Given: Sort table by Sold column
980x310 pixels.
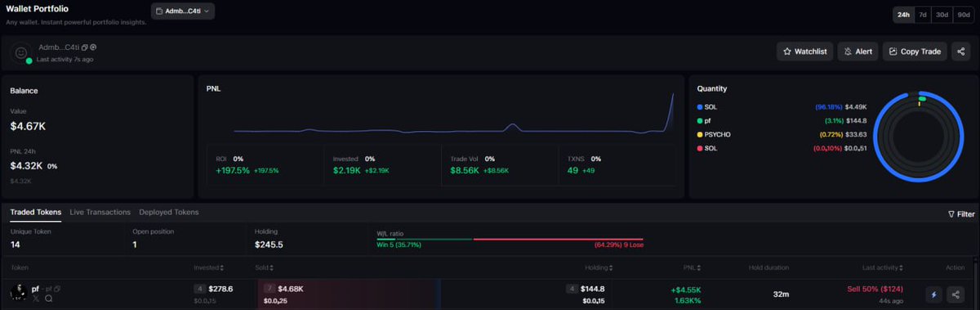Looking at the screenshot, I should pos(265,267).
